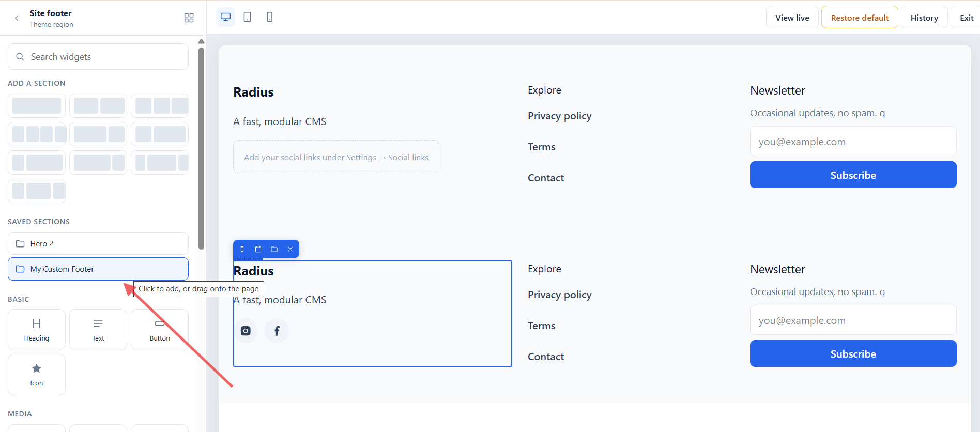Remove selected column with the X icon

tap(290, 249)
